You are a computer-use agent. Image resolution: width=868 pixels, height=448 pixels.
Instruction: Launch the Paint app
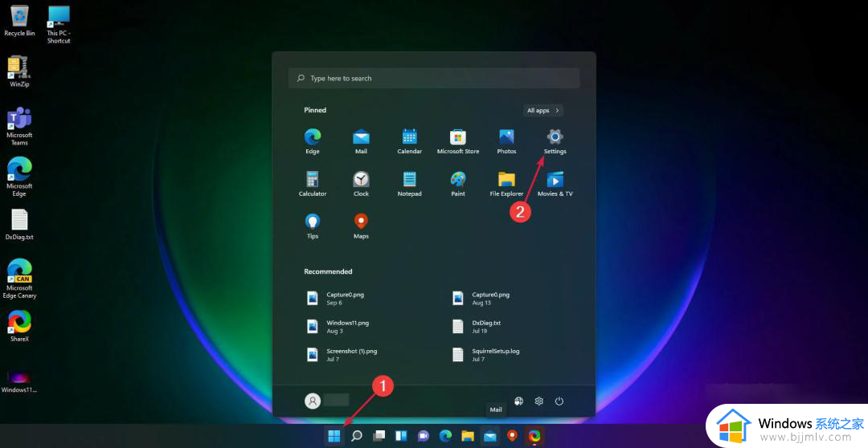tap(458, 184)
